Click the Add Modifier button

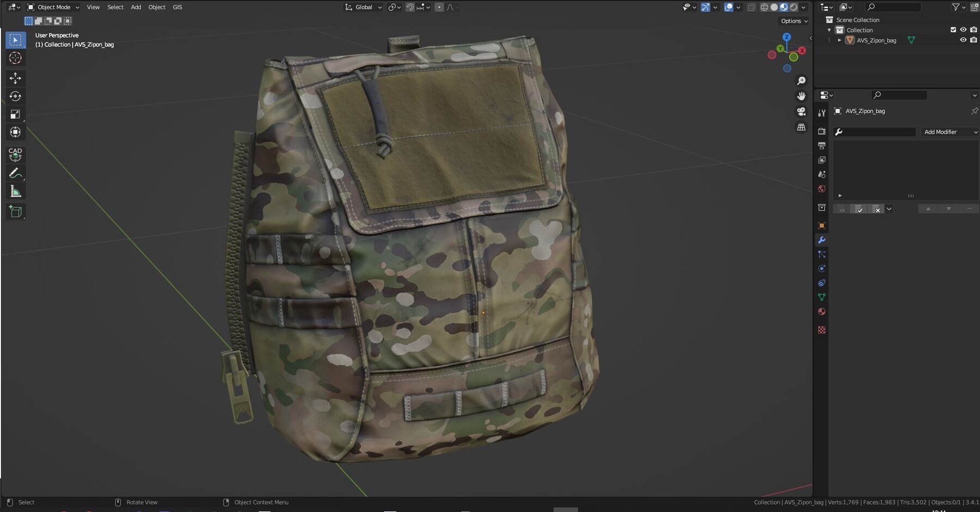[949, 132]
